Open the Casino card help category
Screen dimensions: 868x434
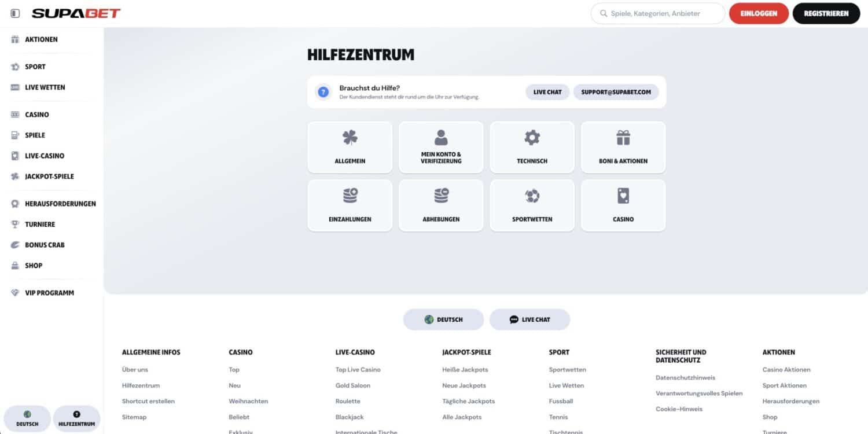pyautogui.click(x=623, y=205)
